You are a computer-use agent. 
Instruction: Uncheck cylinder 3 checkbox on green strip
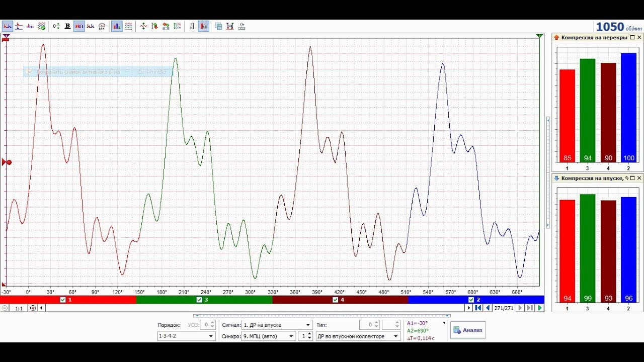[x=199, y=300]
